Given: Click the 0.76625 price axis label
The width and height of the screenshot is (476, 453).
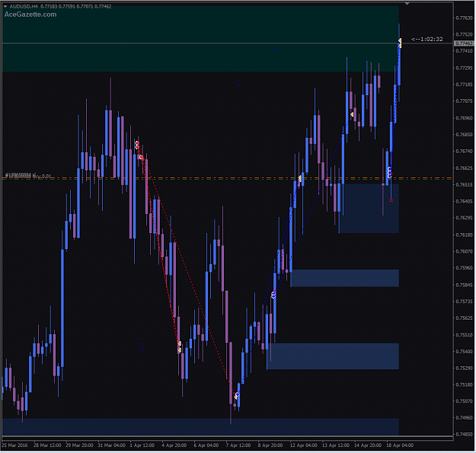Looking at the screenshot, I should pos(464,167).
